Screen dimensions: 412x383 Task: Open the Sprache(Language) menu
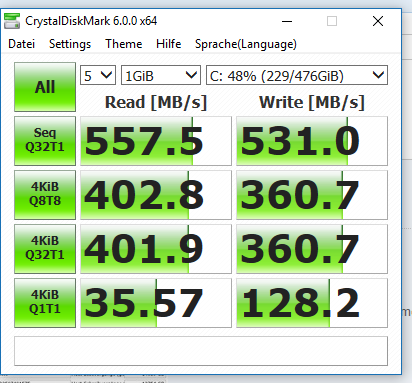[x=246, y=44]
